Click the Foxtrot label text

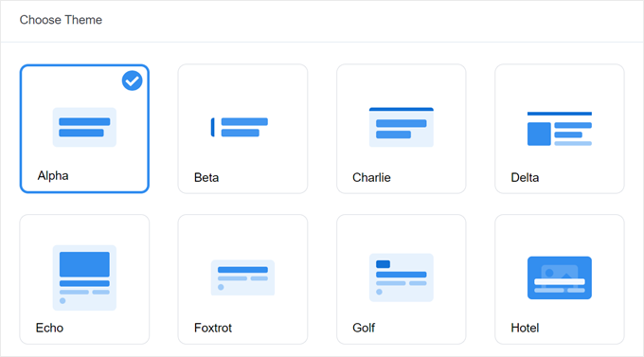(213, 328)
